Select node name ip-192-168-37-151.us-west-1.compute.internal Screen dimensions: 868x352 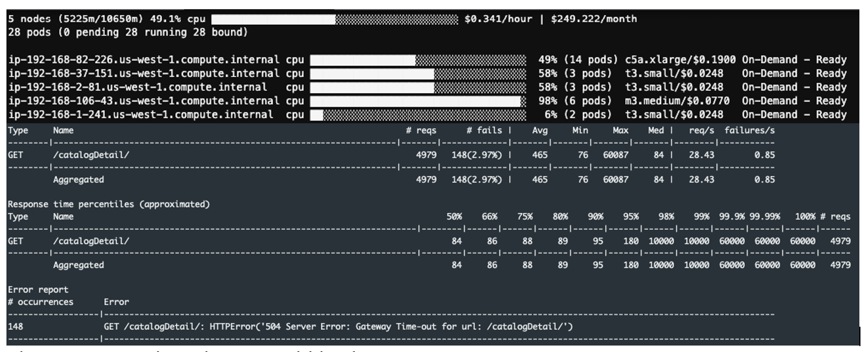[144, 73]
